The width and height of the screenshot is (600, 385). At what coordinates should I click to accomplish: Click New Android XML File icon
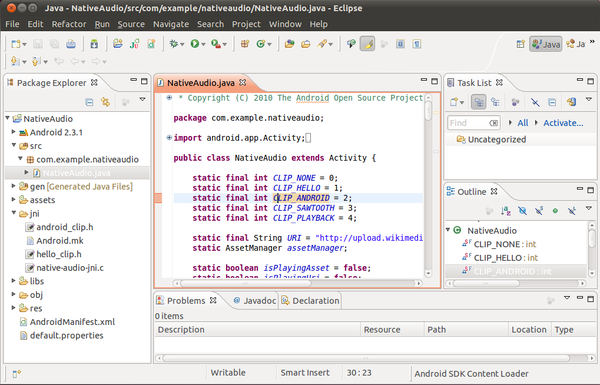tap(152, 44)
